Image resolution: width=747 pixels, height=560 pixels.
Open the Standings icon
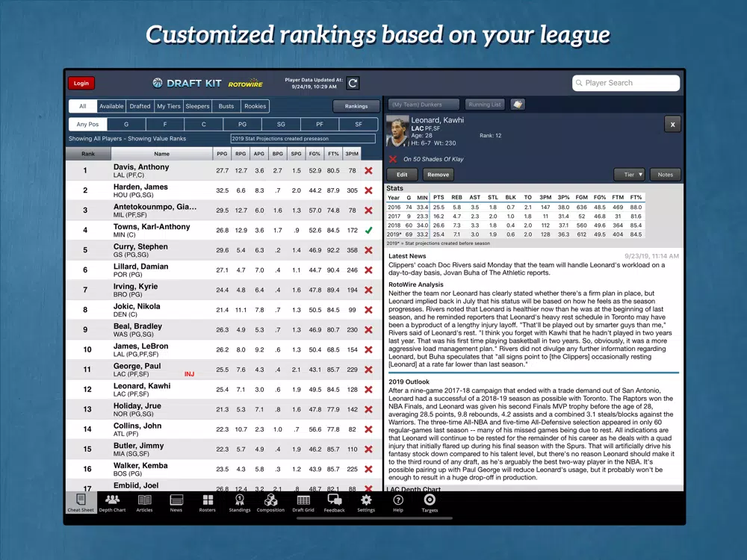click(240, 503)
